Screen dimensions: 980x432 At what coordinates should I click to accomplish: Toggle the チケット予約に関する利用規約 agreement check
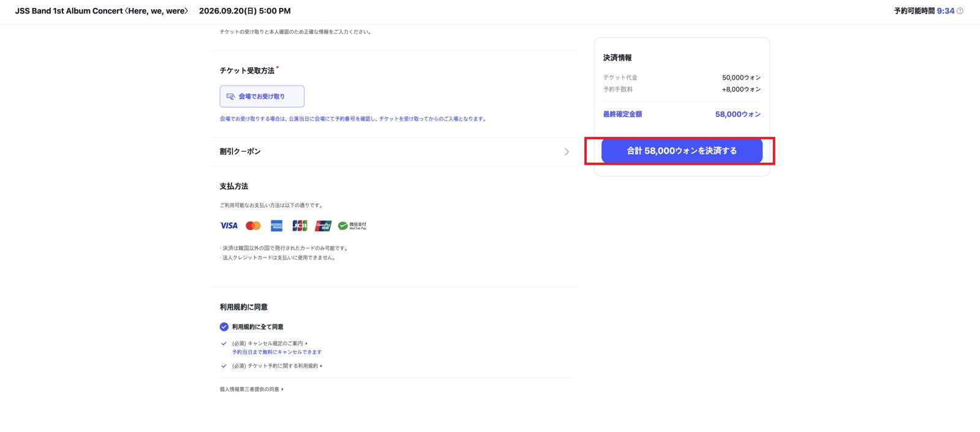point(224,366)
